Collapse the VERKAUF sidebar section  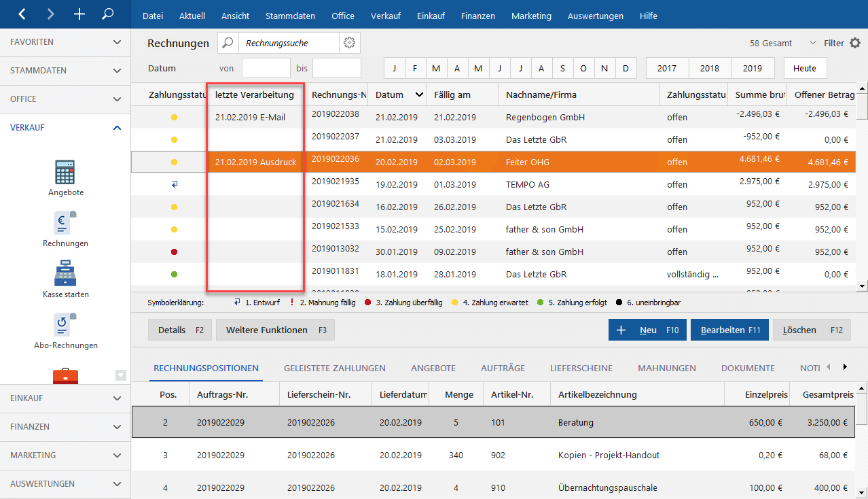pos(65,128)
